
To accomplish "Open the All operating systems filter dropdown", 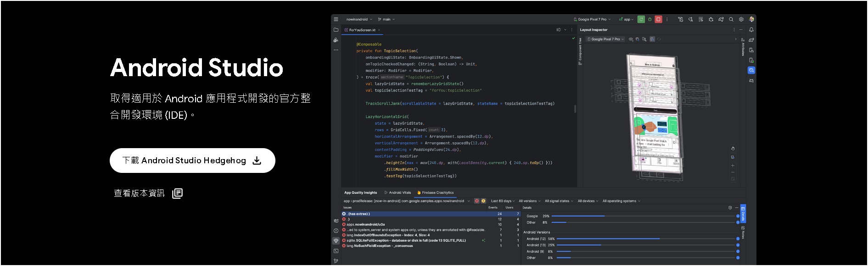I will pos(622,201).
